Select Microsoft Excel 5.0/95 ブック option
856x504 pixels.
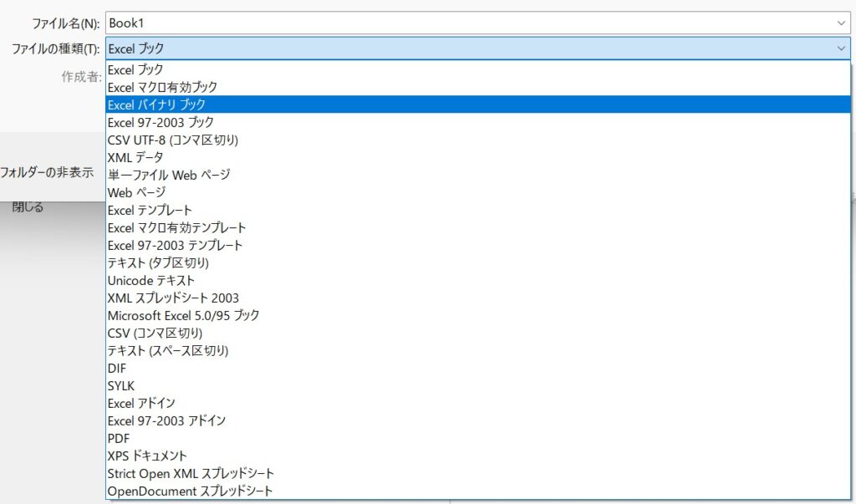pos(183,315)
